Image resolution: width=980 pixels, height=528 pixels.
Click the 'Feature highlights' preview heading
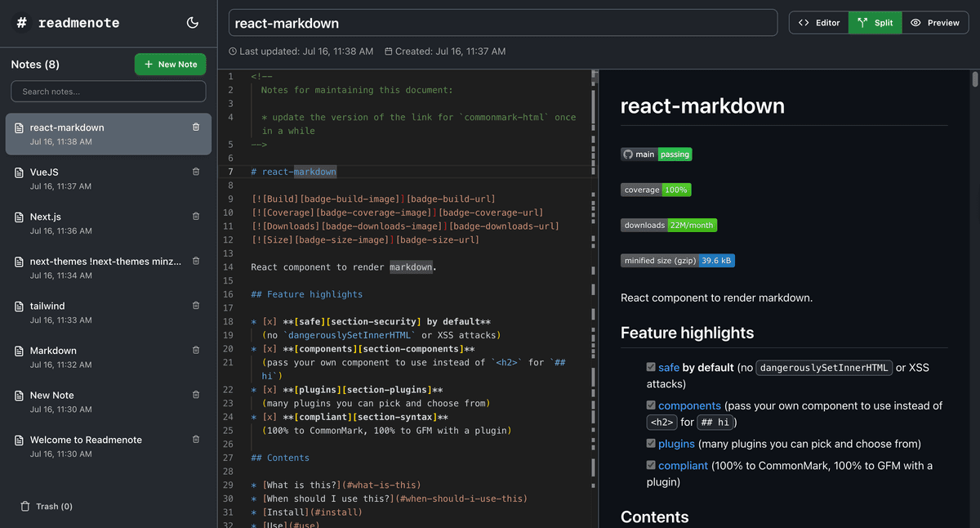687,333
